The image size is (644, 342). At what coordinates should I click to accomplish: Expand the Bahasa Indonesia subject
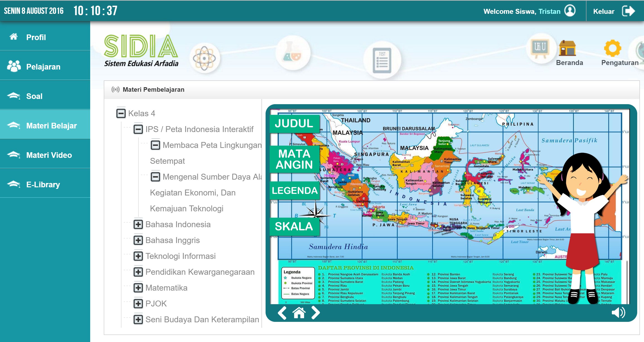click(138, 224)
